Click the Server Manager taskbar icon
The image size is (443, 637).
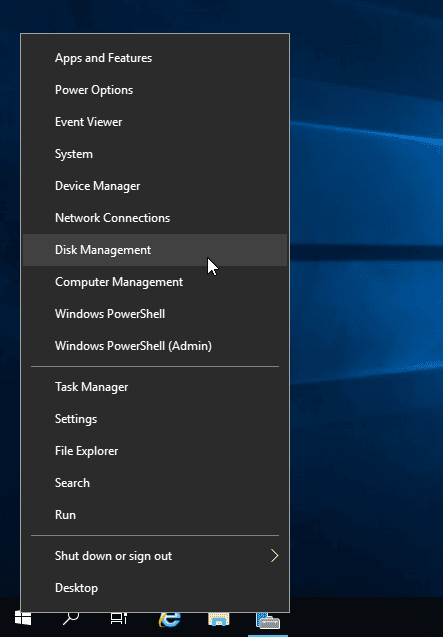point(268,620)
